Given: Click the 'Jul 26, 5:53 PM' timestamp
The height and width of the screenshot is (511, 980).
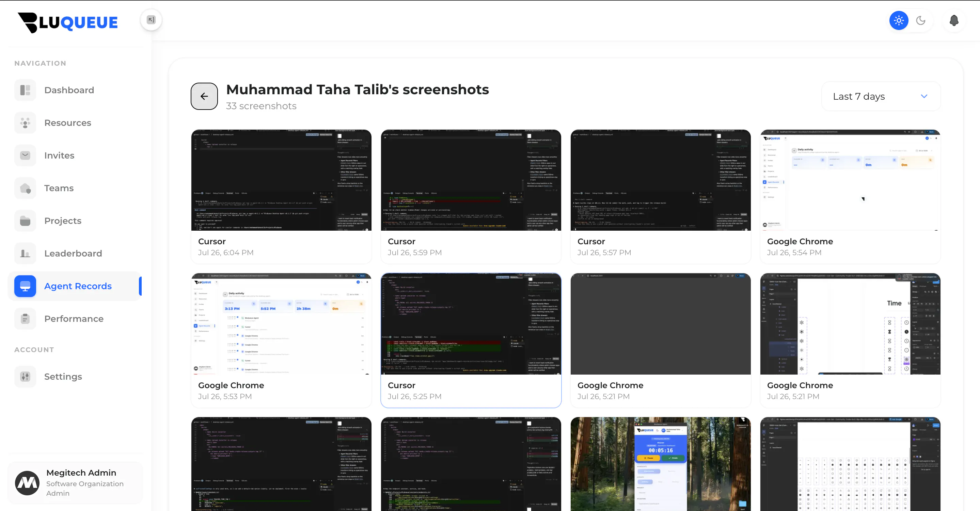Looking at the screenshot, I should [x=225, y=397].
